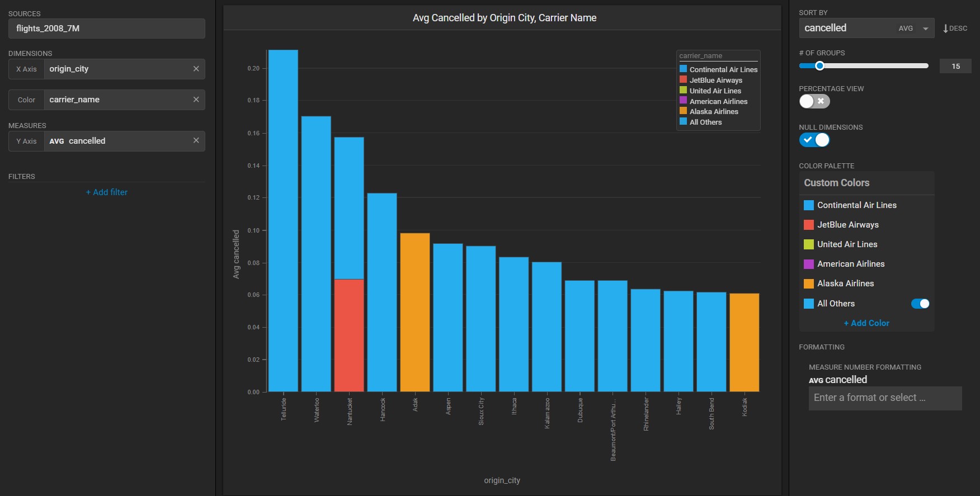This screenshot has width=980, height=496.
Task: Click Continental Air Lines blue palette swatch
Action: [808, 205]
